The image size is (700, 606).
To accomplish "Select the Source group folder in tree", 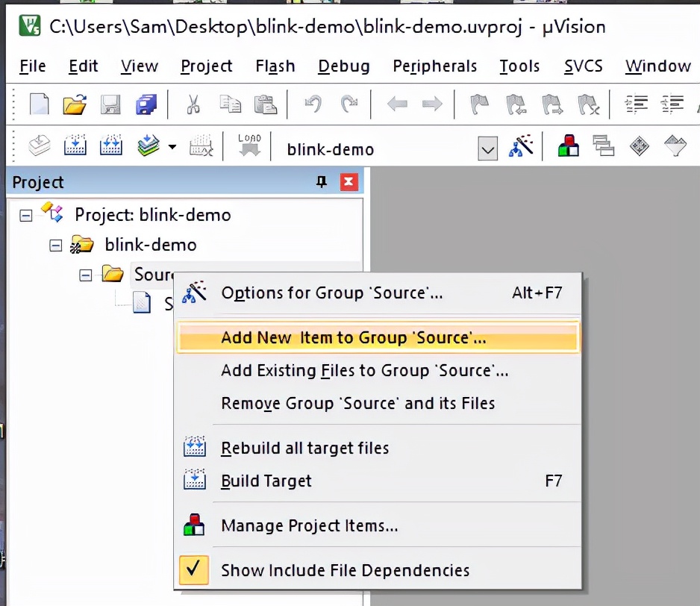I will point(153,275).
